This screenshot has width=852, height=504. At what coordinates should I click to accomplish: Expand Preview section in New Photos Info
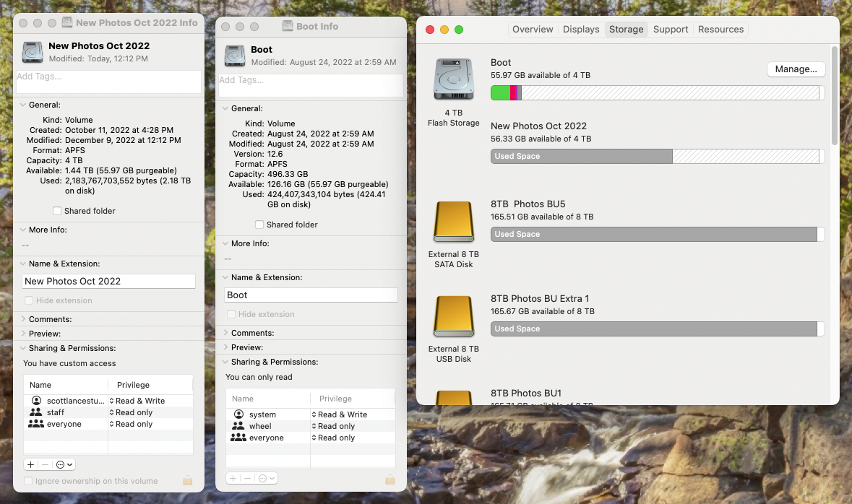click(x=23, y=334)
